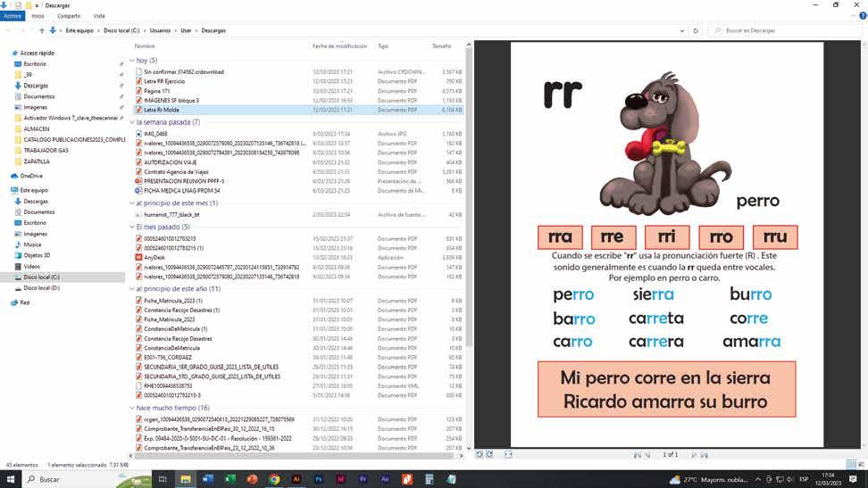Open the address bar history dropdown
868x488 pixels.
(x=682, y=30)
